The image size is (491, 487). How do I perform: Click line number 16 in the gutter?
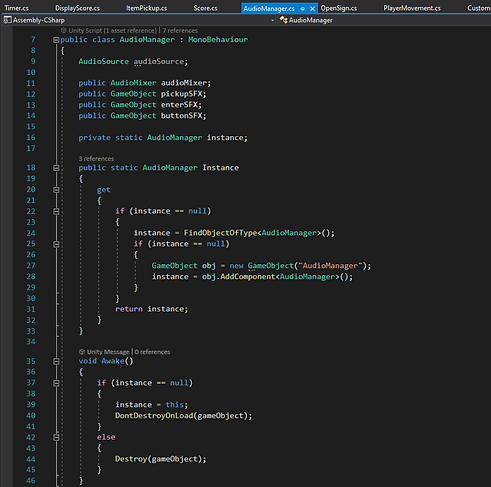click(31, 138)
